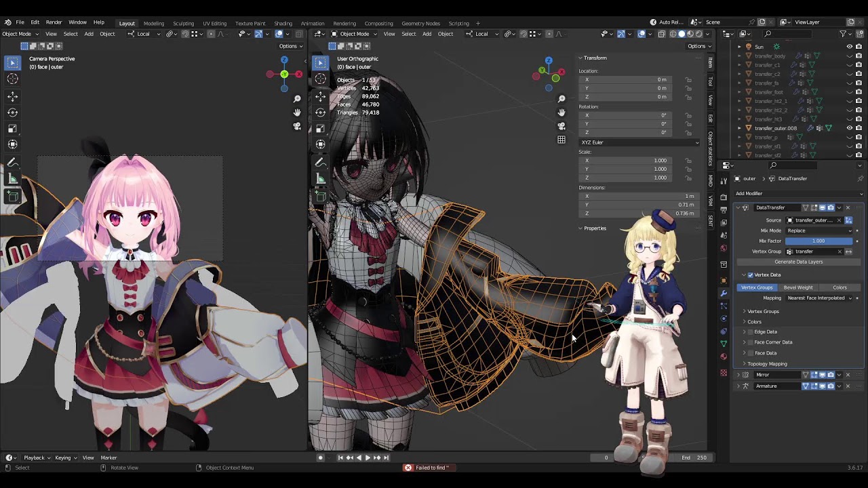
Task: Select the Annotate tool in left viewport
Action: tap(12, 163)
